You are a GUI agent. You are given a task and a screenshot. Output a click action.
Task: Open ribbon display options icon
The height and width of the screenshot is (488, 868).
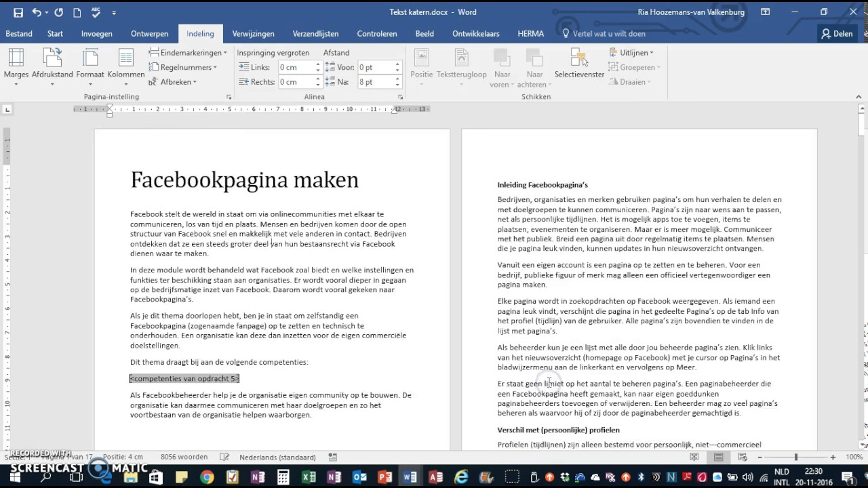766,12
